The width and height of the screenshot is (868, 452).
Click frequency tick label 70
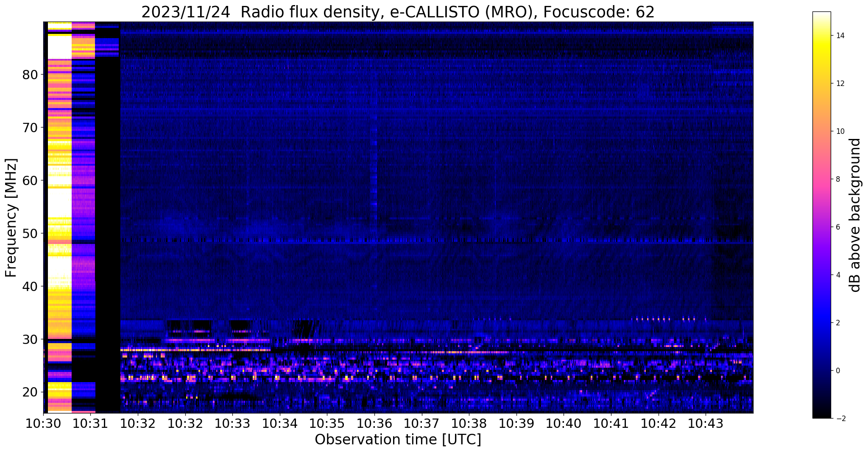(30, 128)
